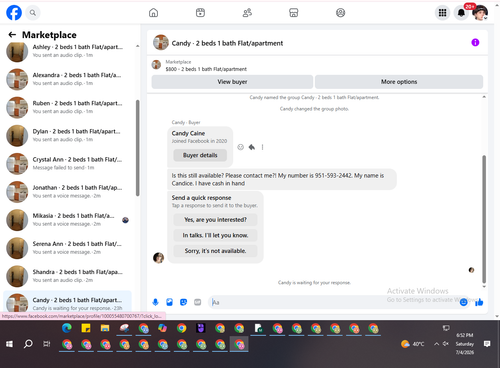The width and height of the screenshot is (500, 368).
Task: Open notifications bell
Action: [461, 13]
